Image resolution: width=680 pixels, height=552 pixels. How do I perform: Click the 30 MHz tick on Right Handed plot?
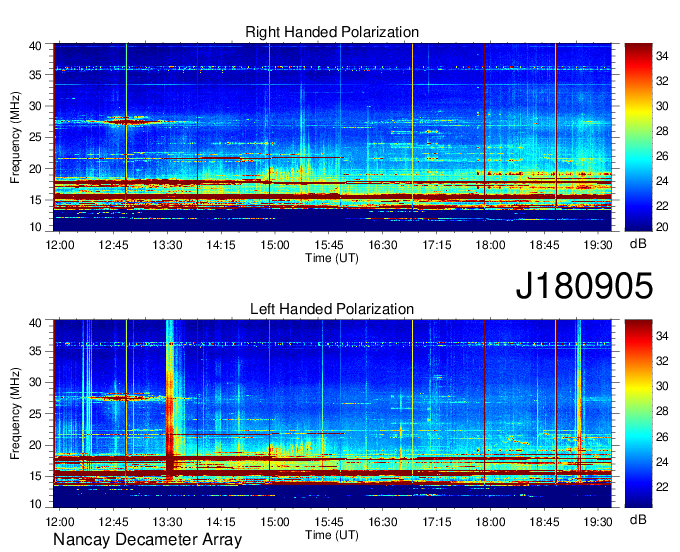tap(35, 106)
